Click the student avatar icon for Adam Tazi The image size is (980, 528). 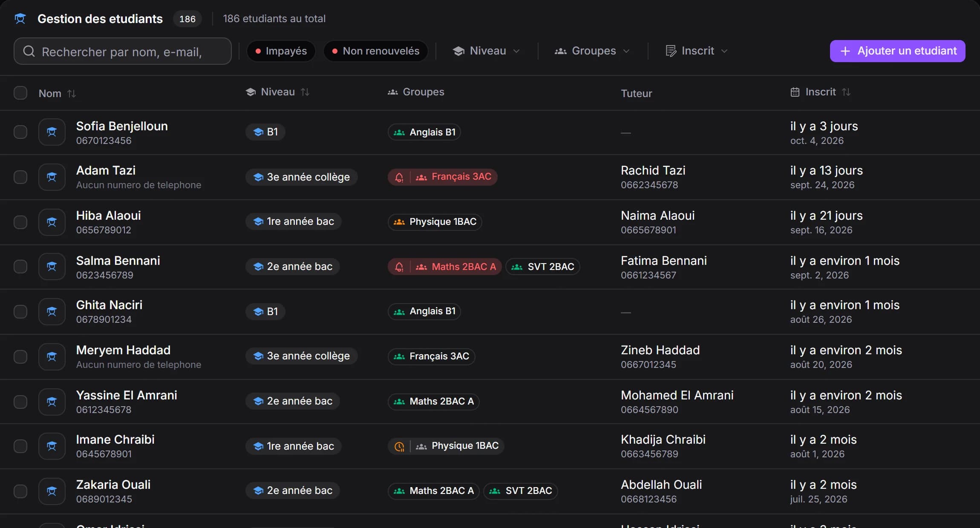point(52,177)
